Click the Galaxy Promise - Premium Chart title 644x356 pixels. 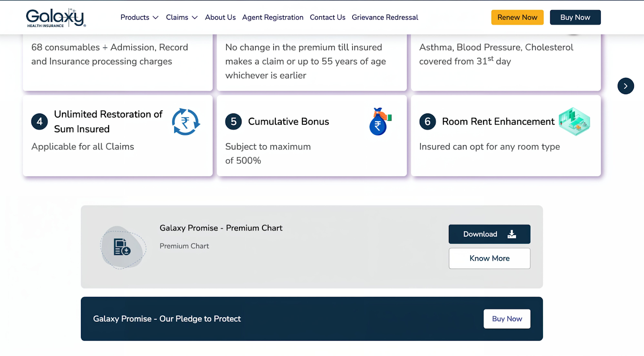221,228
